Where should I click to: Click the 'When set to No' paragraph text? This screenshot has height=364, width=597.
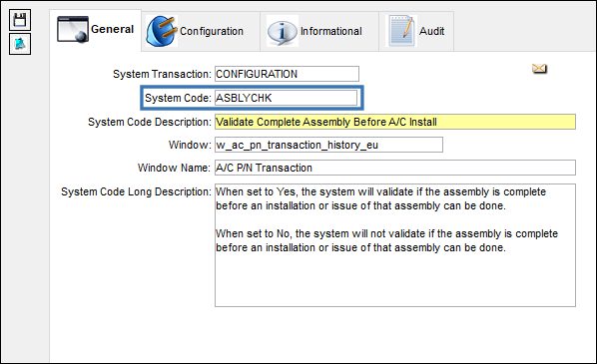coord(386,240)
